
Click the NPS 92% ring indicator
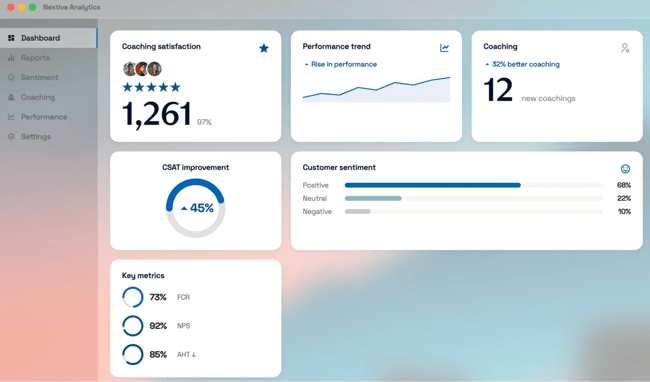tap(133, 326)
